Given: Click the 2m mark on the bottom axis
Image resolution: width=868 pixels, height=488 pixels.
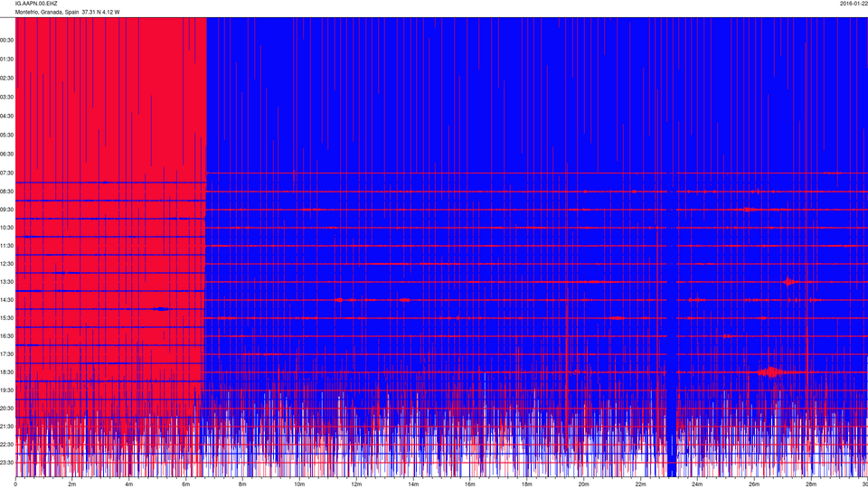Looking at the screenshot, I should pos(72,484).
